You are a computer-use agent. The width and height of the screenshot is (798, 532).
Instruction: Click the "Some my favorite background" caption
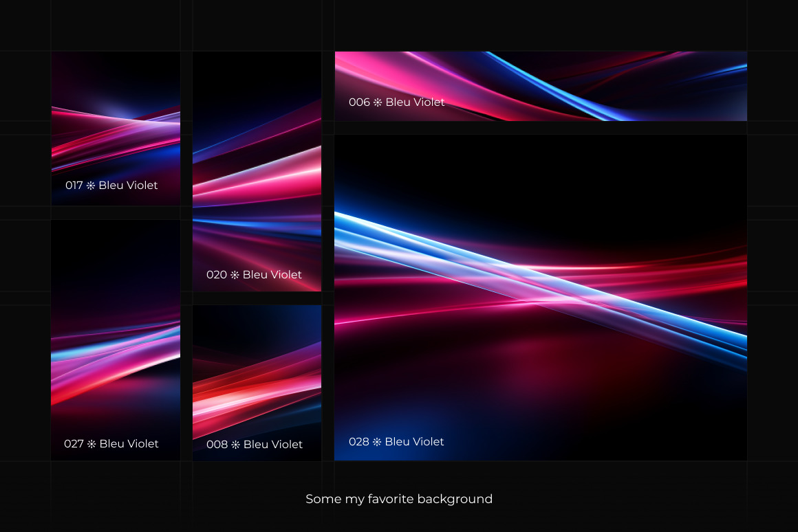[399, 499]
